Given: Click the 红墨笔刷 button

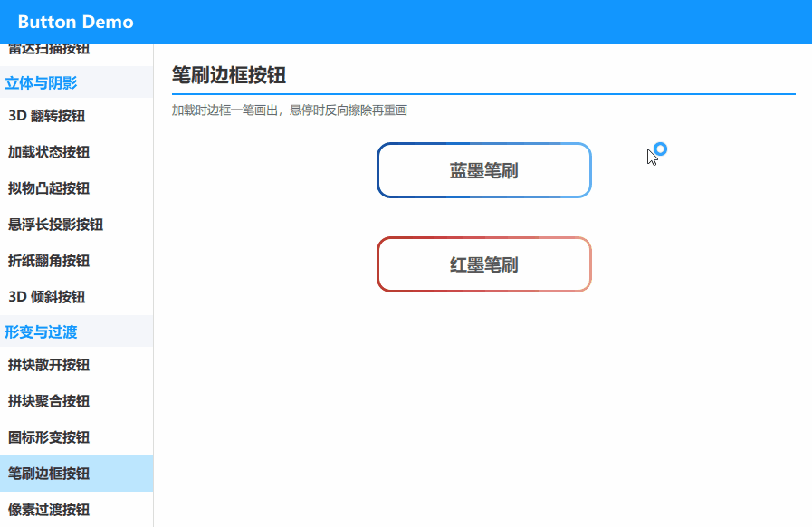Looking at the screenshot, I should 483,264.
